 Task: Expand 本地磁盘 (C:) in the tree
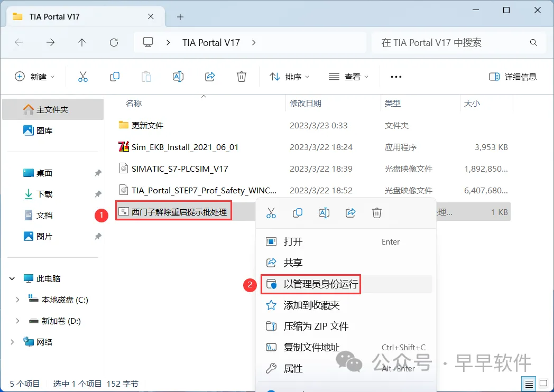tap(17, 300)
